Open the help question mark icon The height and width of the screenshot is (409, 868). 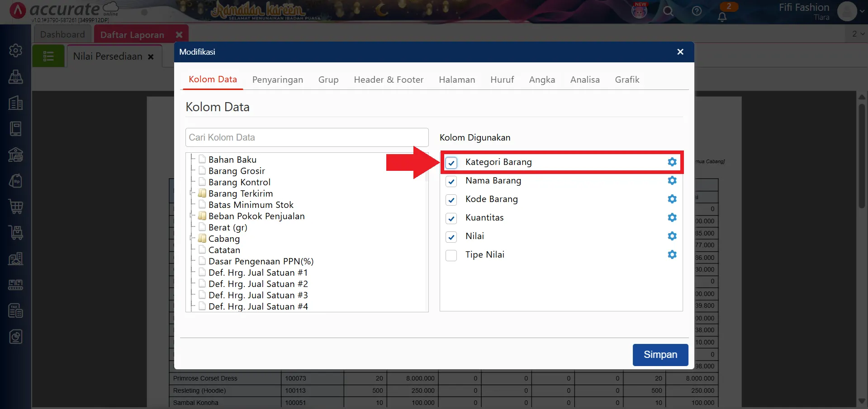coord(697,11)
